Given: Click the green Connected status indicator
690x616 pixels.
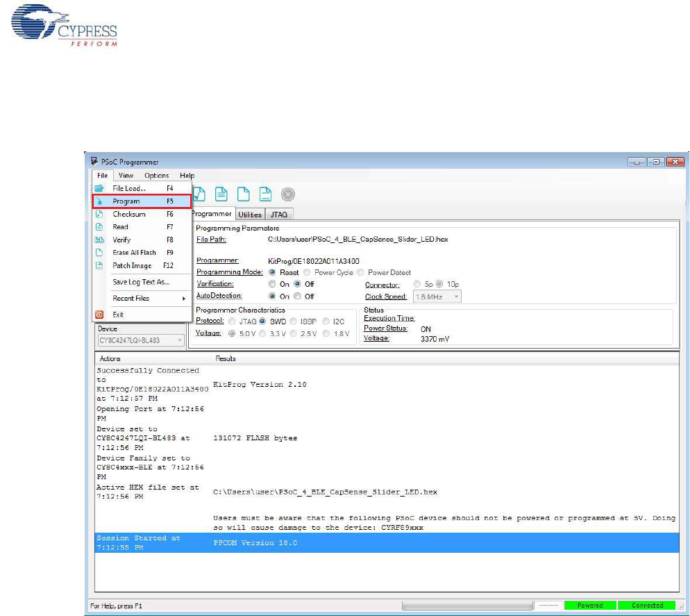Looking at the screenshot, I should coord(647,606).
